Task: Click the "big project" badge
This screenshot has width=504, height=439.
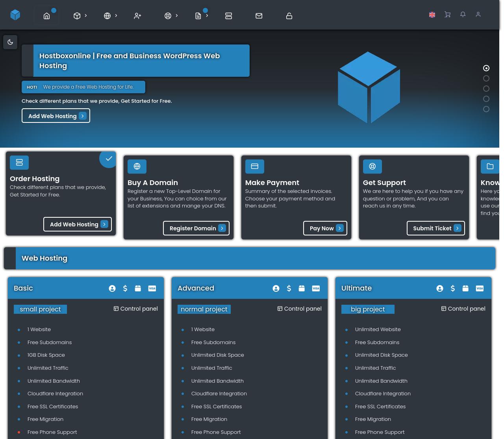Action: tap(368, 309)
